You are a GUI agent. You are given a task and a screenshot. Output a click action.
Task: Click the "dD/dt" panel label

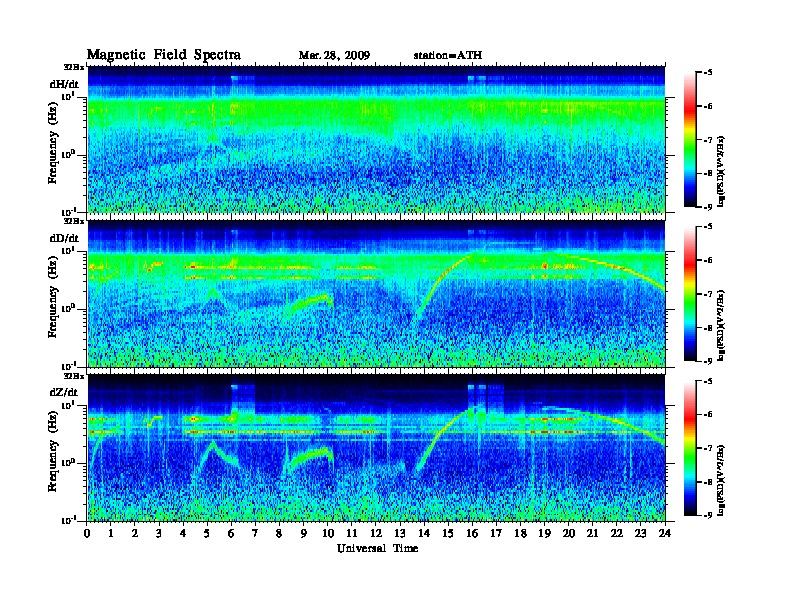click(64, 238)
